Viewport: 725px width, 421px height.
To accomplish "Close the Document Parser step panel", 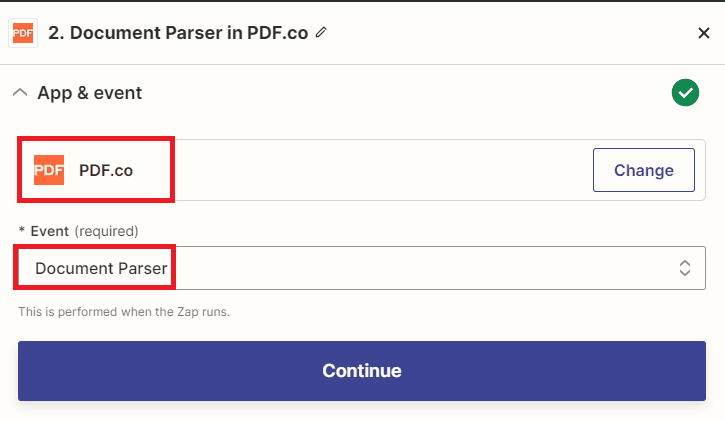I will coord(703,33).
